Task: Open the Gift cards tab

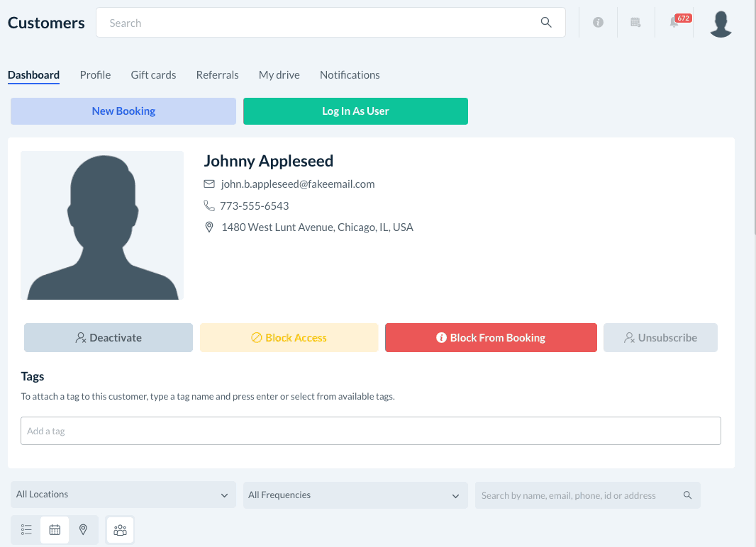Action: pyautogui.click(x=153, y=75)
